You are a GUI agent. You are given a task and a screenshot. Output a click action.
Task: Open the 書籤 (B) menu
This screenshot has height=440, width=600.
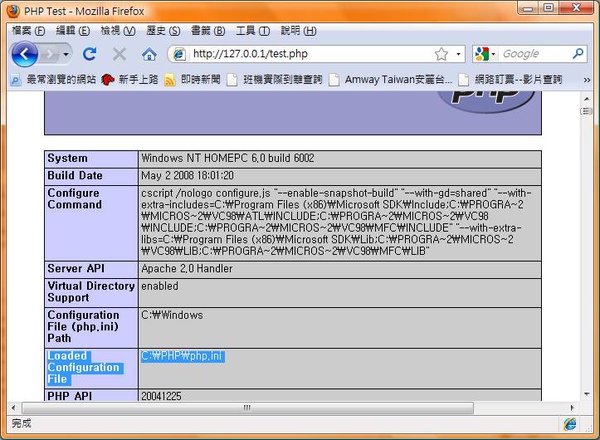(208, 31)
